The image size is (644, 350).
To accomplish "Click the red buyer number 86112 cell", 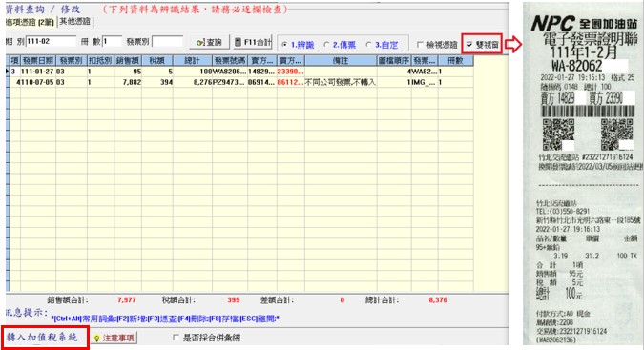I will tap(290, 82).
